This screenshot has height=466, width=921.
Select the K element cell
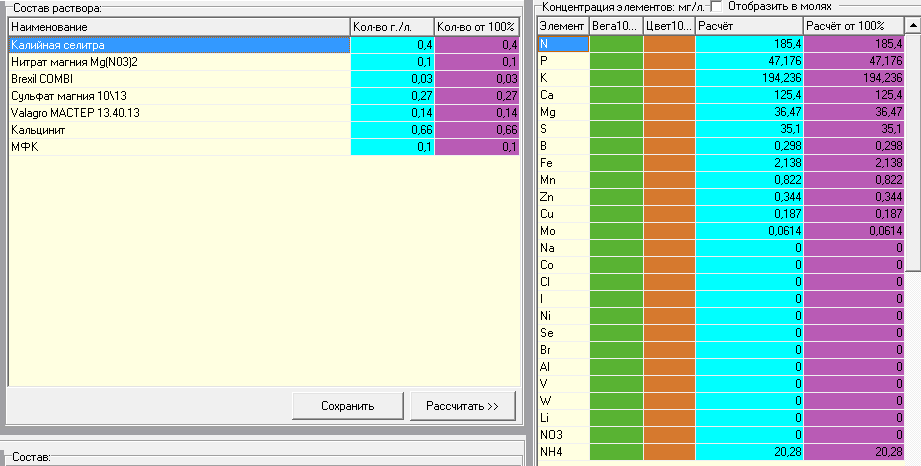point(563,78)
